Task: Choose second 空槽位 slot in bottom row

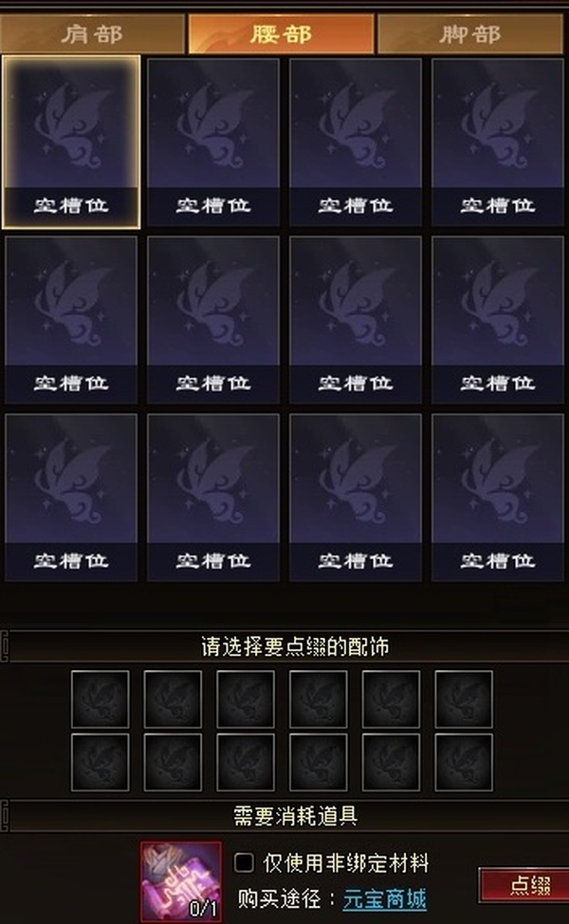Action: click(213, 498)
